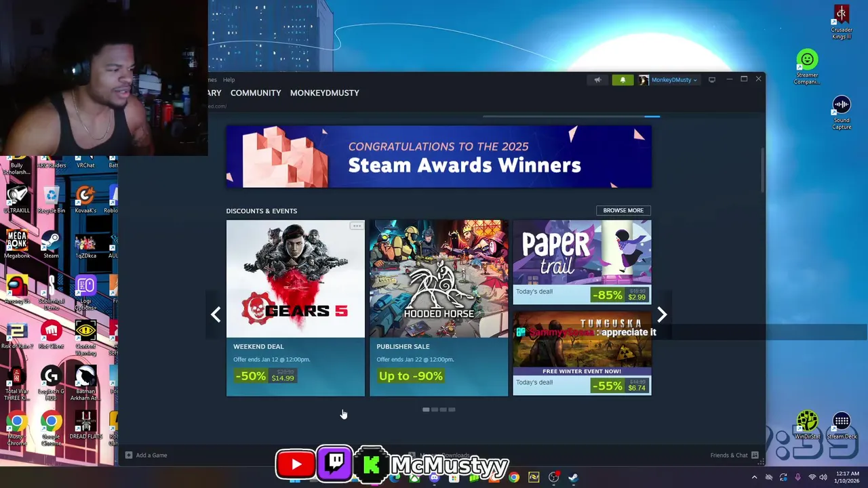This screenshot has height=488, width=868.
Task: Open the Help menu in Steam
Action: (x=229, y=80)
